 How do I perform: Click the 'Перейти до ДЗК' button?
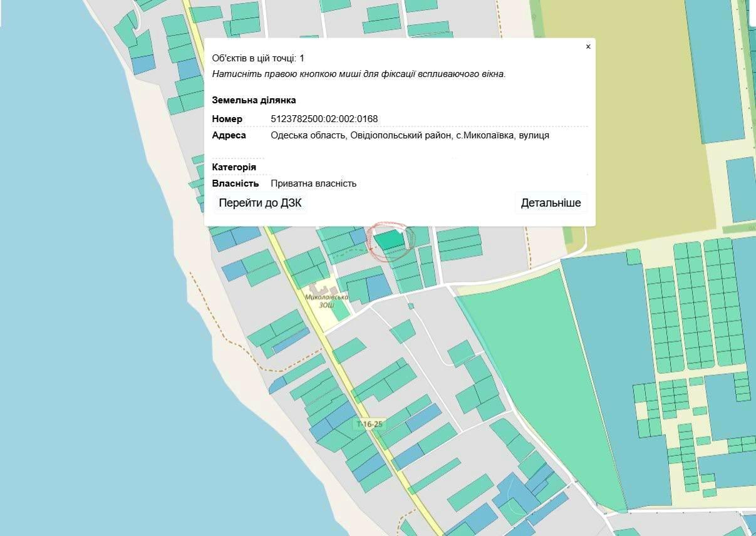260,203
